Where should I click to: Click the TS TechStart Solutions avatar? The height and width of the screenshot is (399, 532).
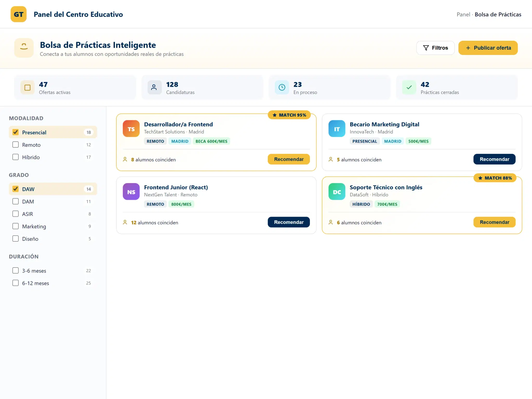[131, 129]
